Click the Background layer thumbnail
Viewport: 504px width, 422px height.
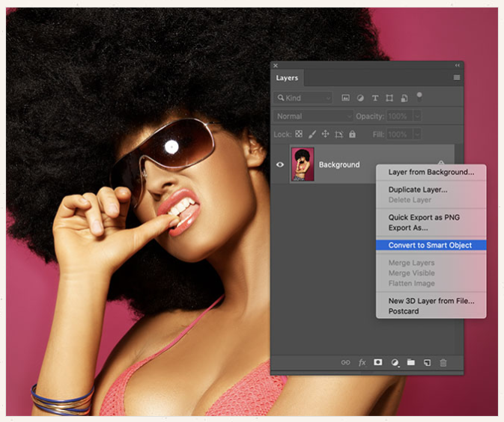pyautogui.click(x=303, y=165)
